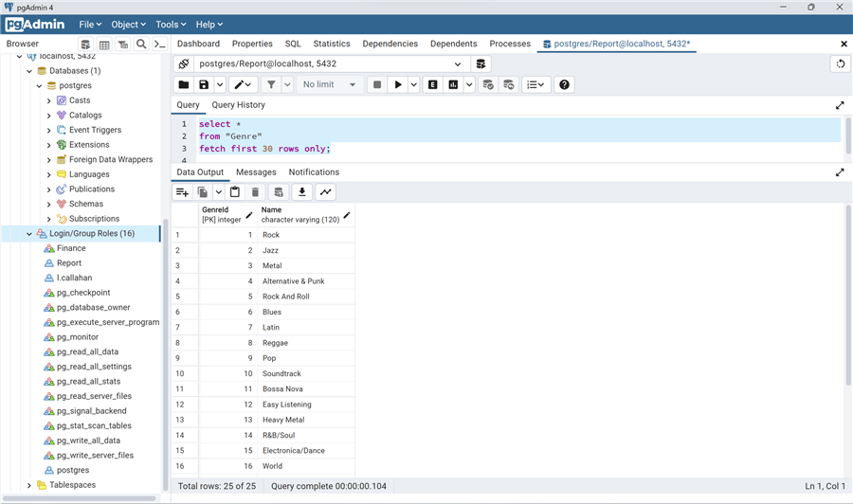Switch to the Statistics tab
Screen dimensions: 853x504
coord(332,44)
